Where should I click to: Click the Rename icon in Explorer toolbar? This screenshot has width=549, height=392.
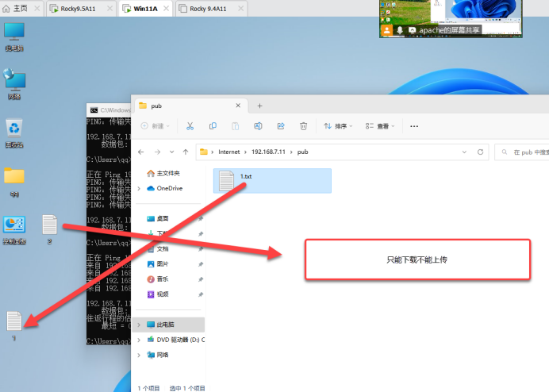258,126
